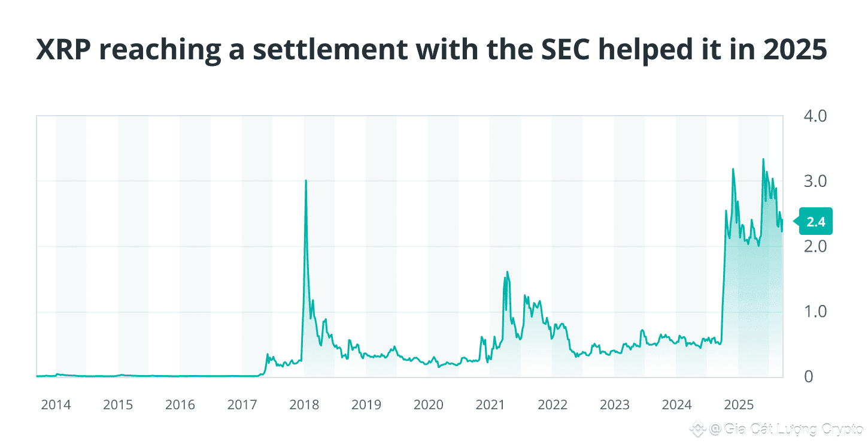Select the 2025 year label
This screenshot has height=444, width=868.
coord(739,405)
